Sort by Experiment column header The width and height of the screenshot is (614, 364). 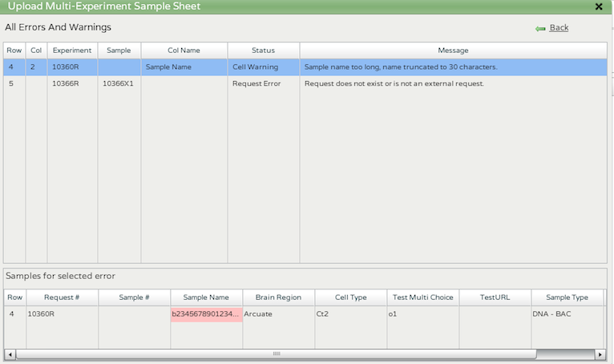72,51
